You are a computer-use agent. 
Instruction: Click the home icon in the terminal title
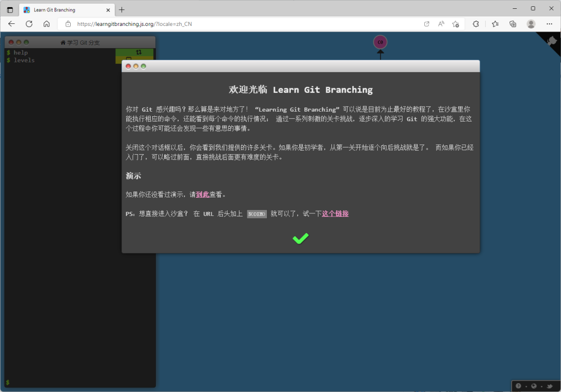(x=63, y=43)
